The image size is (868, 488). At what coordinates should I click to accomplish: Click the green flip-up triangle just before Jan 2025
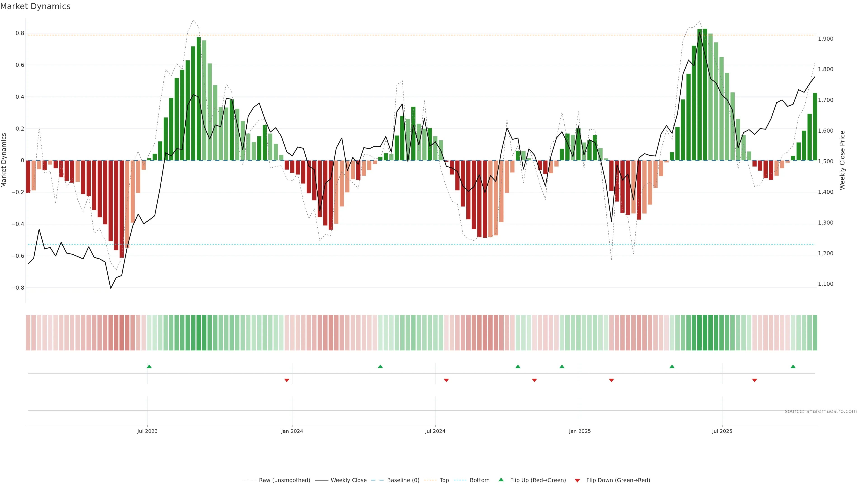(x=562, y=366)
